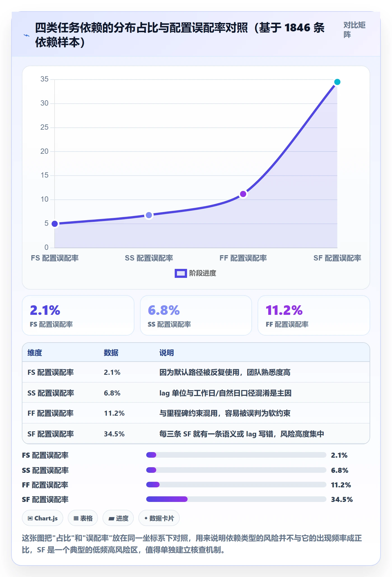Image resolution: width=392 pixels, height=577 pixels.
Task: Click the 6.8% SS stat card
Action: point(196,315)
